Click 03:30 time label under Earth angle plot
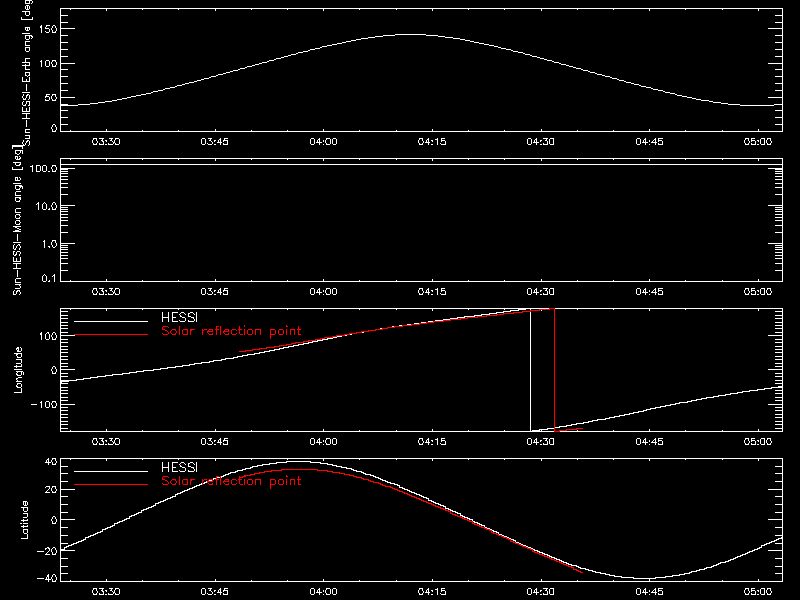Image resolution: width=800 pixels, height=600 pixels. 106,141
